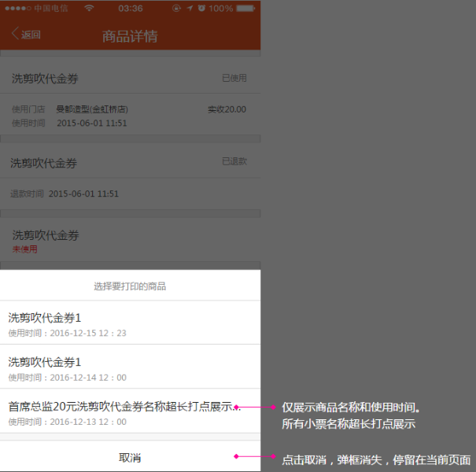The height and width of the screenshot is (472, 476).
Task: Click the 洗剪吹代金券 title marked 未使用
Action: [46, 235]
